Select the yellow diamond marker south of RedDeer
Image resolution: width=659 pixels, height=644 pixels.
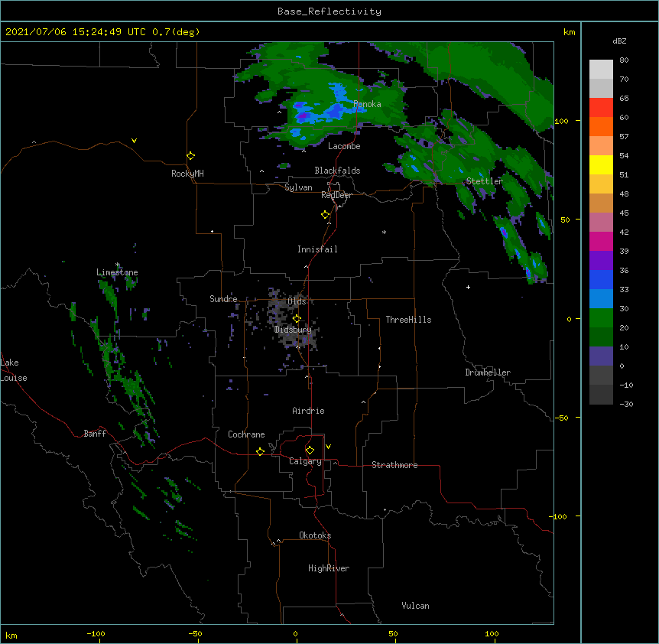(x=326, y=215)
